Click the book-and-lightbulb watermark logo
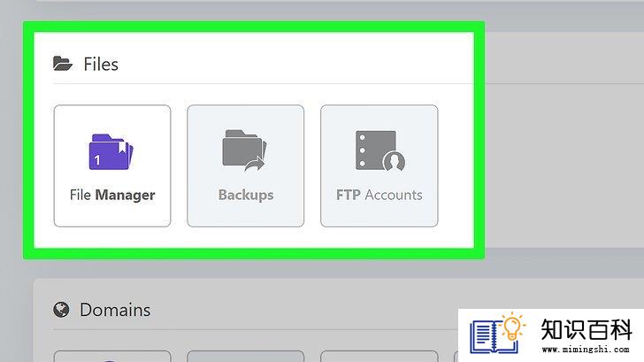Viewport: 644px width, 362px height. (498, 334)
